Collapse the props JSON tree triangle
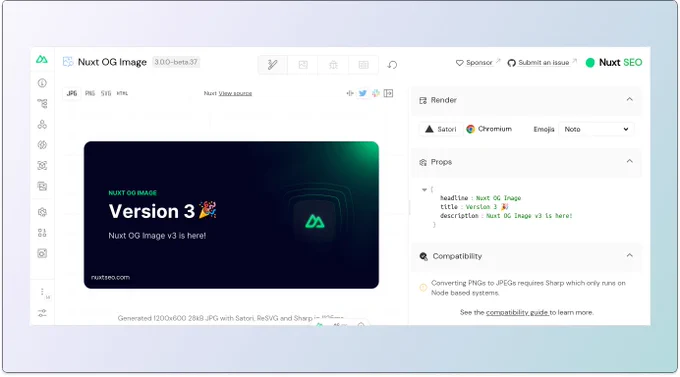 [424, 190]
